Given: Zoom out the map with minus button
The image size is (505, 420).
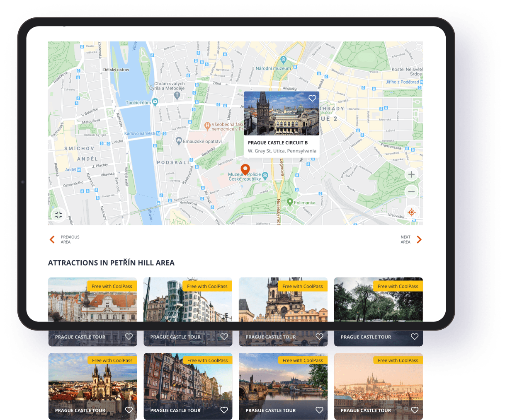Looking at the screenshot, I should tap(411, 191).
